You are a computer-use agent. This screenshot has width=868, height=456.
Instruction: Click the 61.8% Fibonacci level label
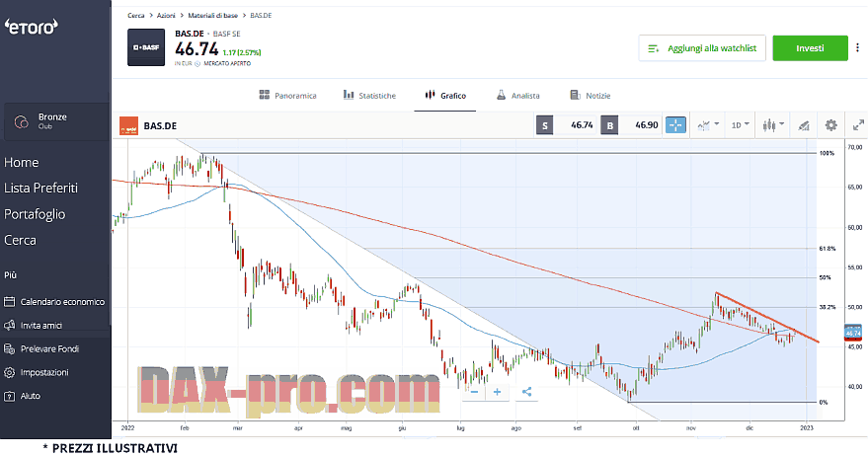pyautogui.click(x=828, y=249)
